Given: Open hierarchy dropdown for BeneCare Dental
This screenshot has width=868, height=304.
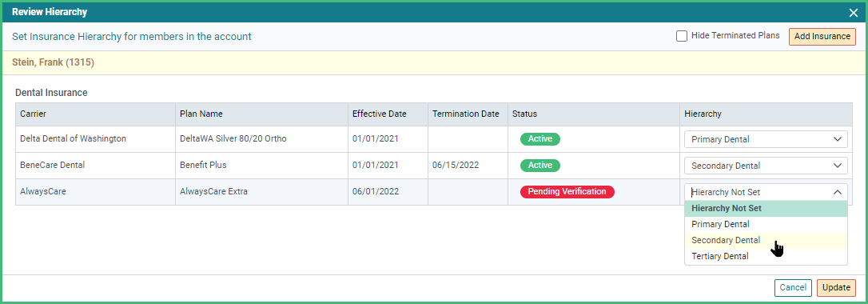Looking at the screenshot, I should (766, 166).
